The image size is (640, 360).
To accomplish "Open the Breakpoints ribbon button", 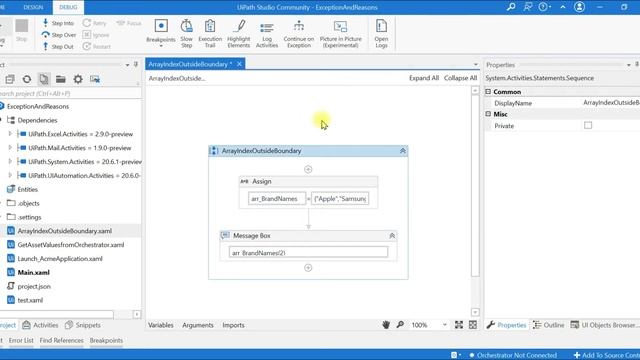I will [161, 33].
